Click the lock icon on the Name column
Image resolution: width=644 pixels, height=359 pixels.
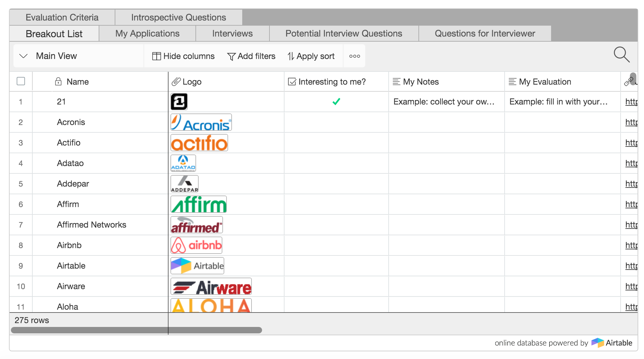tap(58, 81)
